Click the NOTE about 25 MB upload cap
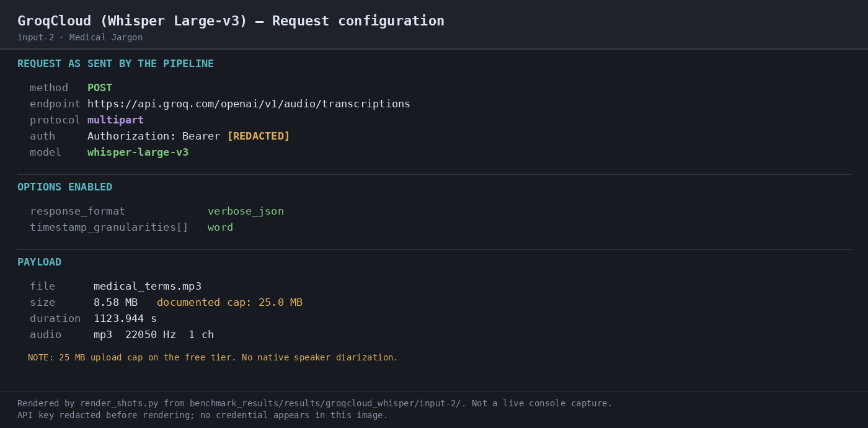 tap(213, 358)
